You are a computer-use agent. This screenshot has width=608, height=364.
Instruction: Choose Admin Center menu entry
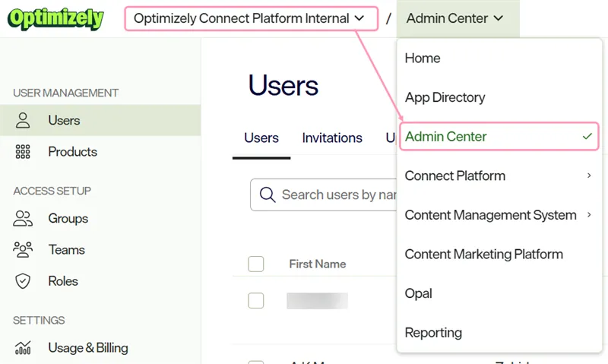pos(499,137)
